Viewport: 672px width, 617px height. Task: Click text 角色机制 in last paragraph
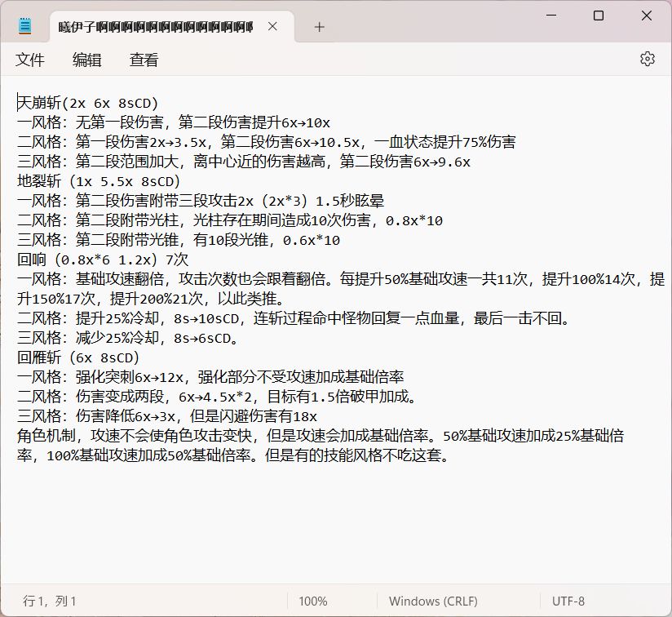pos(46,436)
